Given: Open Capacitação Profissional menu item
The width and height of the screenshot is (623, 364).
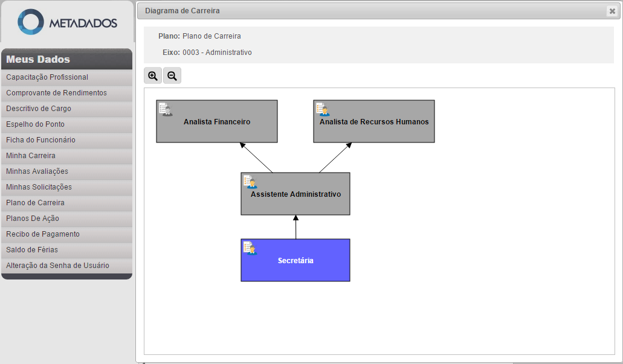Looking at the screenshot, I should 47,77.
